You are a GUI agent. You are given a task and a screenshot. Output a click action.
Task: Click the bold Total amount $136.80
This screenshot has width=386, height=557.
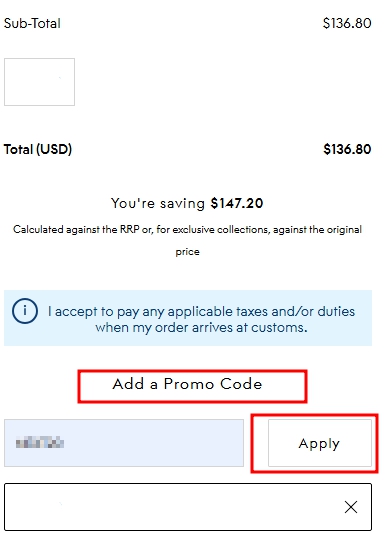coord(347,149)
